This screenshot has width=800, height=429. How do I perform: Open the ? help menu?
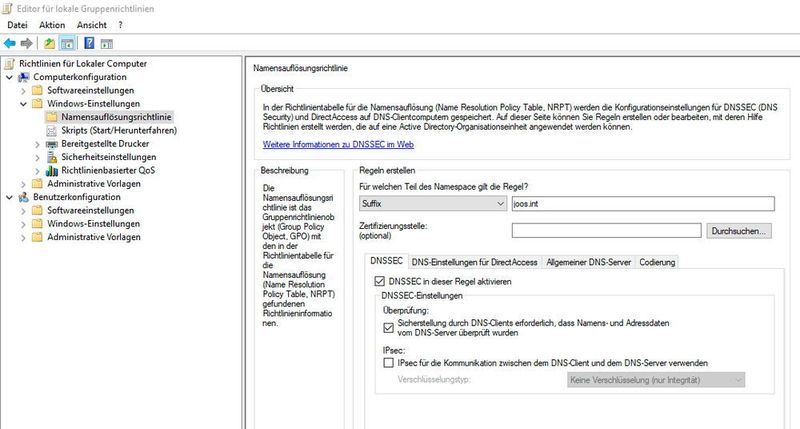click(120, 24)
